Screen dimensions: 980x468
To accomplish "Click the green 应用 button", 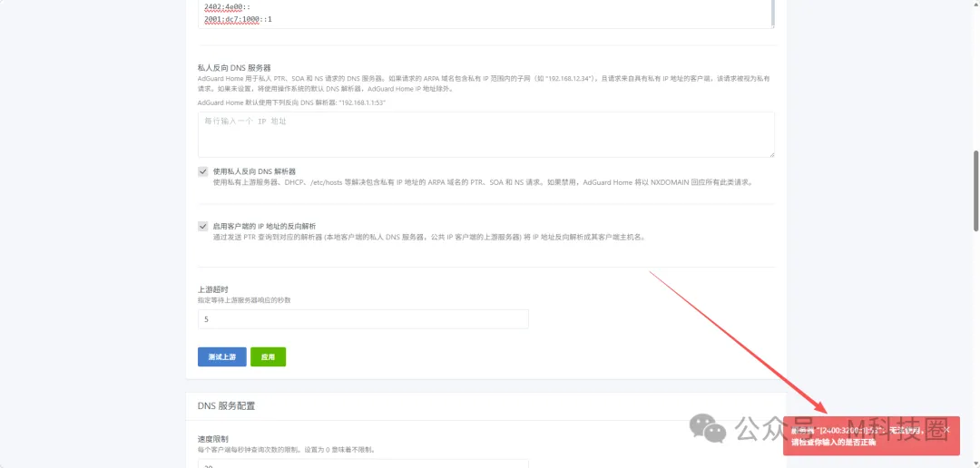I will pyautogui.click(x=268, y=356).
